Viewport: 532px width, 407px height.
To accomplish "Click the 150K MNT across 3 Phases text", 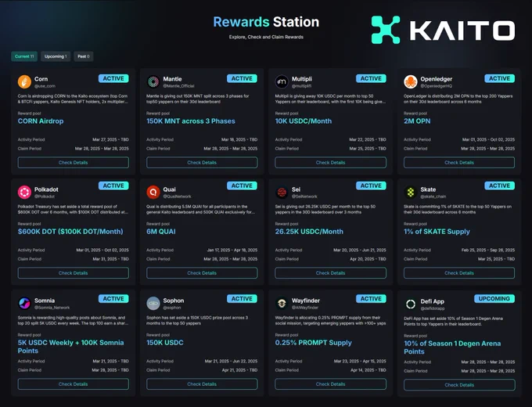I will (191, 121).
